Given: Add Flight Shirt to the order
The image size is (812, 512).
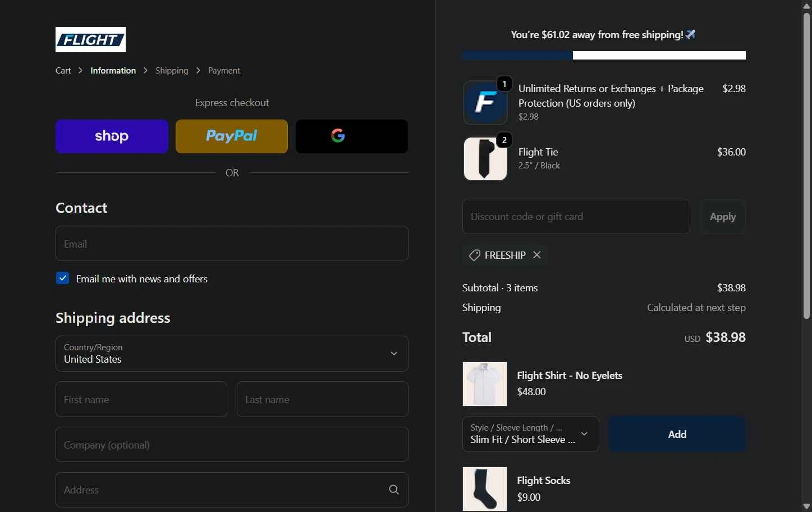Looking at the screenshot, I should 677,434.
